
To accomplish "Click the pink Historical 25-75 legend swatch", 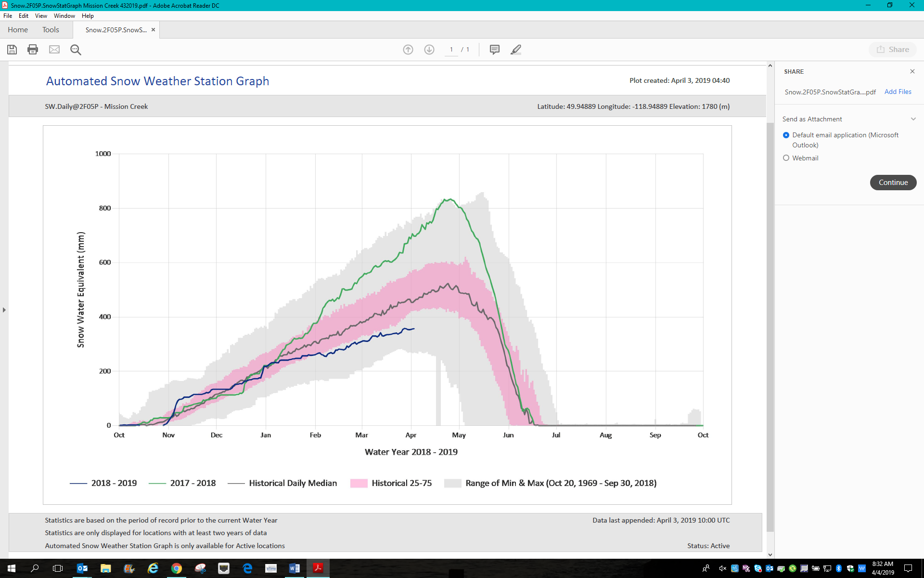I will click(359, 483).
